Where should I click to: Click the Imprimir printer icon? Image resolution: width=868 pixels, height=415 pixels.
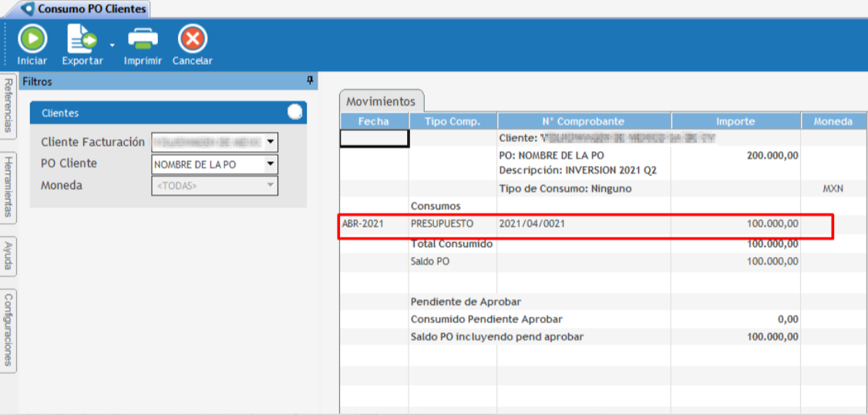(x=143, y=38)
